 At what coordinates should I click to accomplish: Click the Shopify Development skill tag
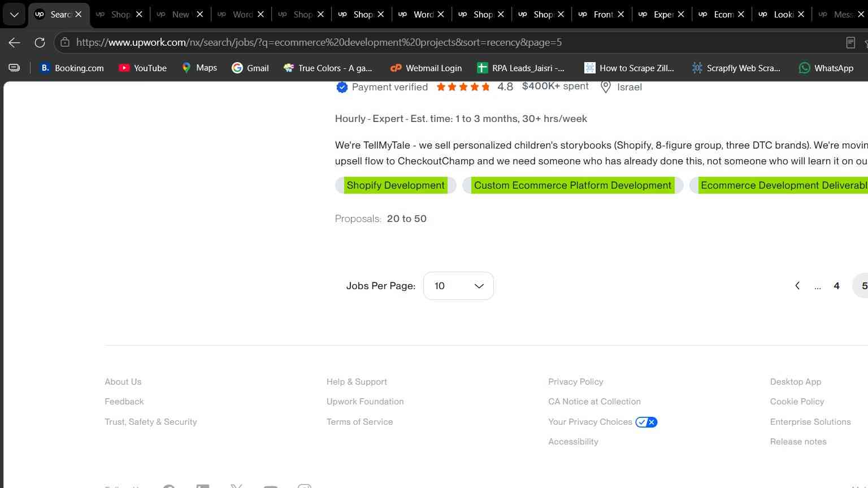[x=396, y=185]
